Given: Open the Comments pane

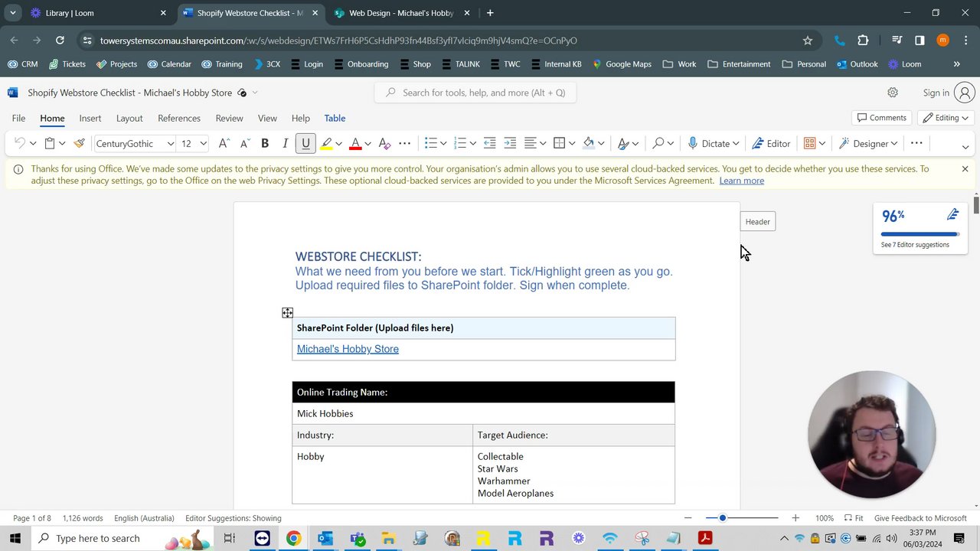Looking at the screenshot, I should (882, 118).
